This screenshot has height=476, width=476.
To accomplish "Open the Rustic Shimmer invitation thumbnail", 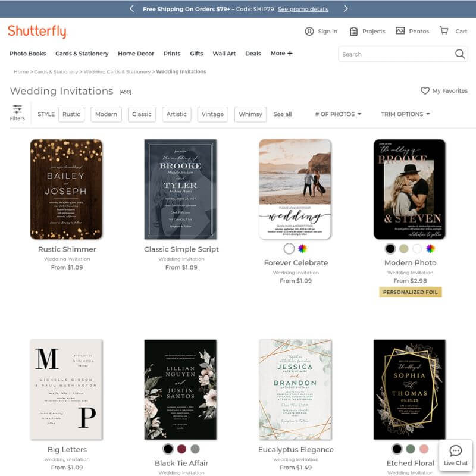I will 66,189.
